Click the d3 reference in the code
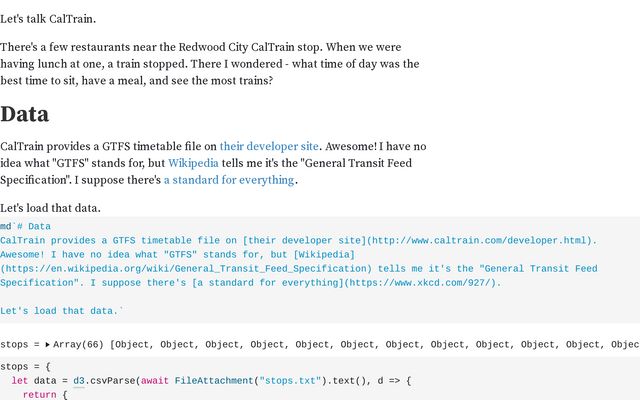The image size is (640, 400). tap(79, 381)
